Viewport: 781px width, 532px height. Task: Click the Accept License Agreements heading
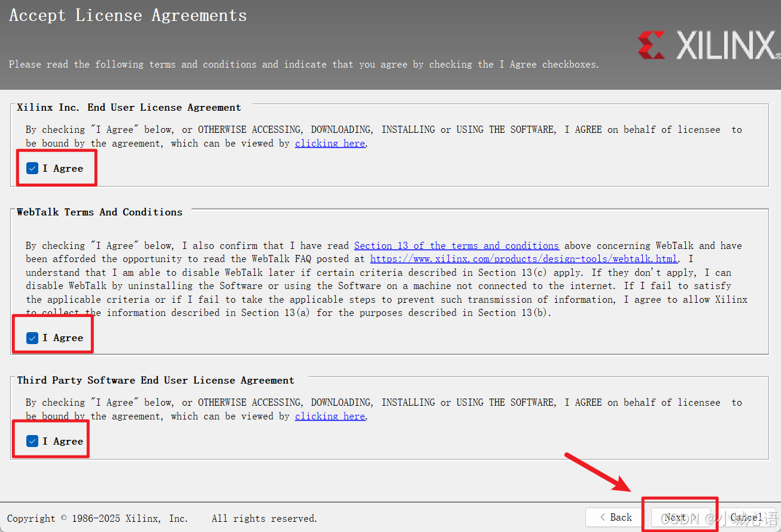point(128,16)
